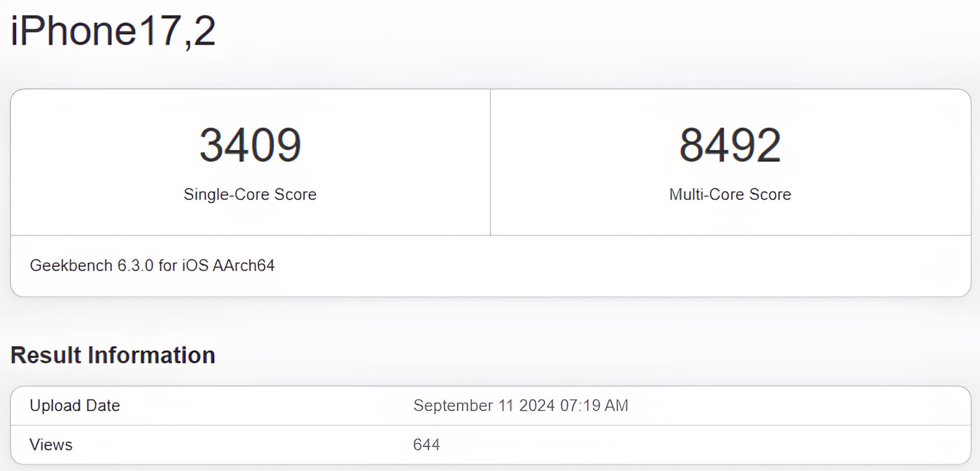
Task: Click the Views row label
Action: pos(51,445)
